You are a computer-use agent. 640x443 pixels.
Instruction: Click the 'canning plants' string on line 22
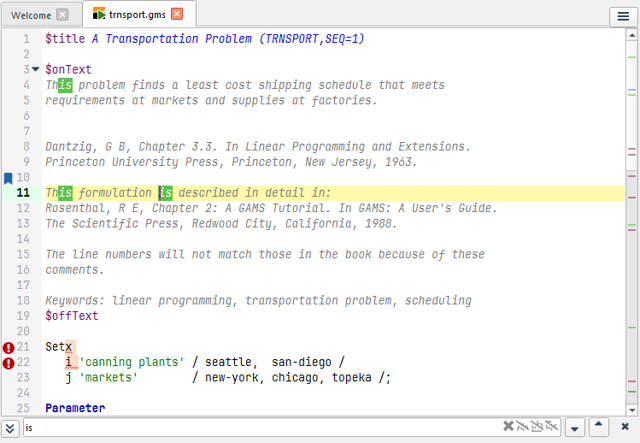131,362
